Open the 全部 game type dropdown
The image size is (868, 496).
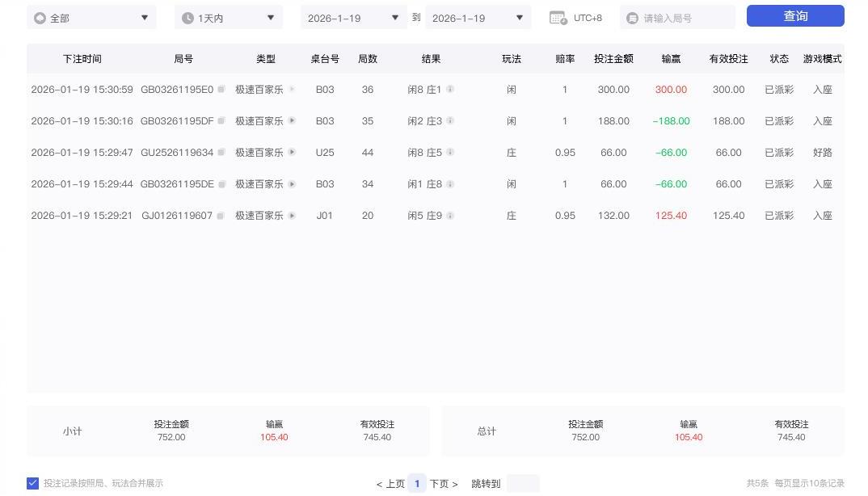(x=92, y=18)
